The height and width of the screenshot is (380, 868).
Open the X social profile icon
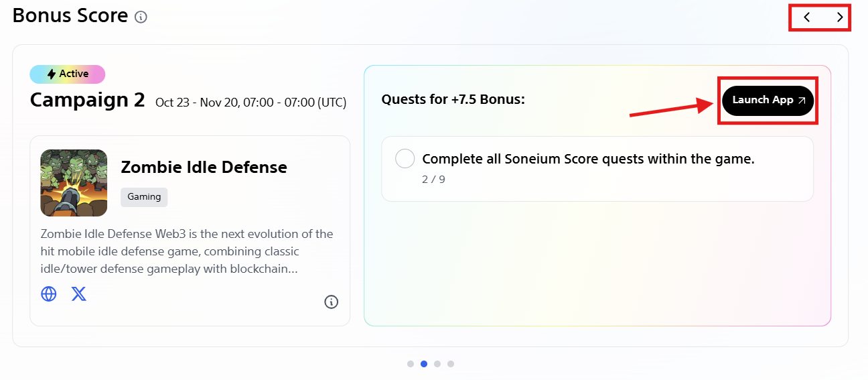(x=79, y=294)
